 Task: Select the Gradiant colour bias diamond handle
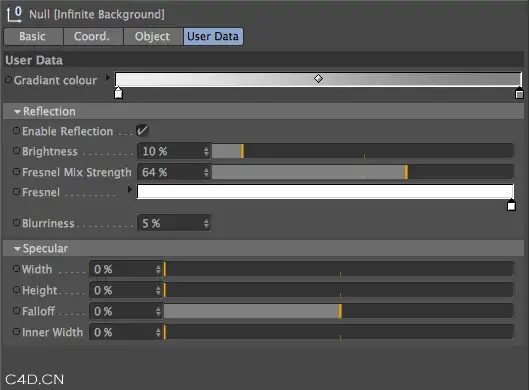click(318, 79)
